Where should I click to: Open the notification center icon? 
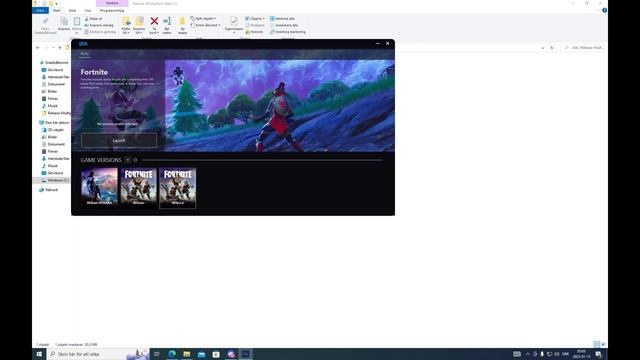coord(599,354)
